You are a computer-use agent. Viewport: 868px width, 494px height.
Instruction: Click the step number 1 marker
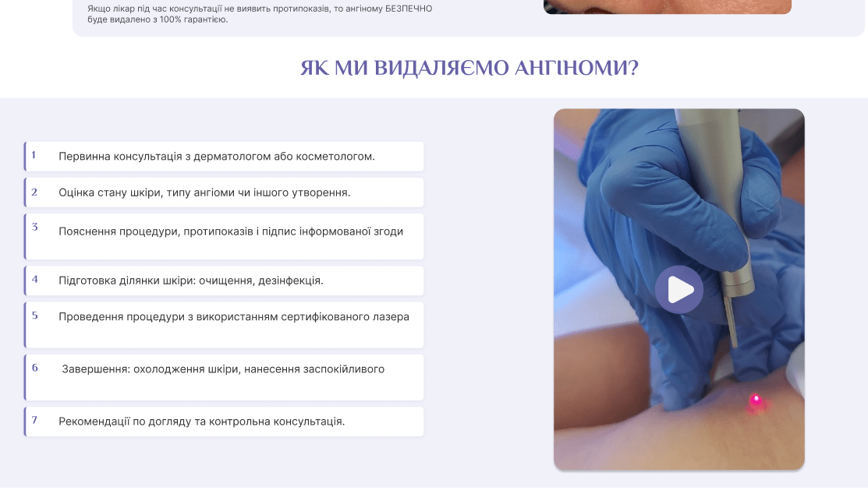click(x=34, y=155)
